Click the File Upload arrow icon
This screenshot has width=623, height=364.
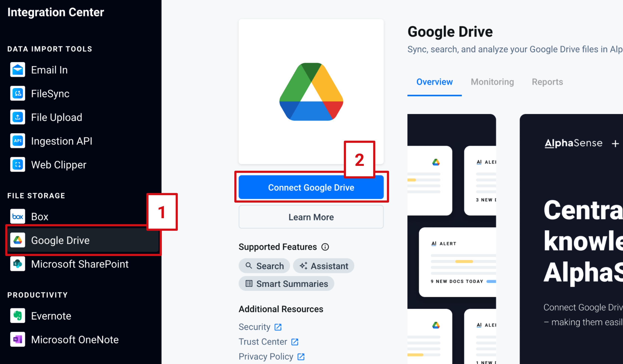coord(18,117)
